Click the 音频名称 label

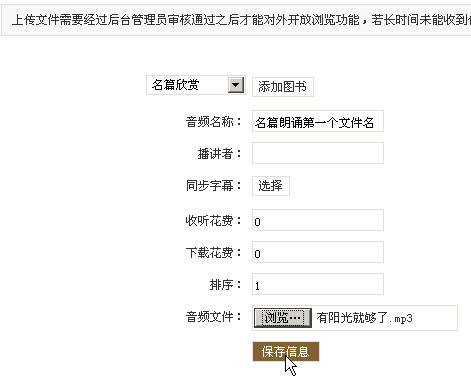[x=213, y=122]
